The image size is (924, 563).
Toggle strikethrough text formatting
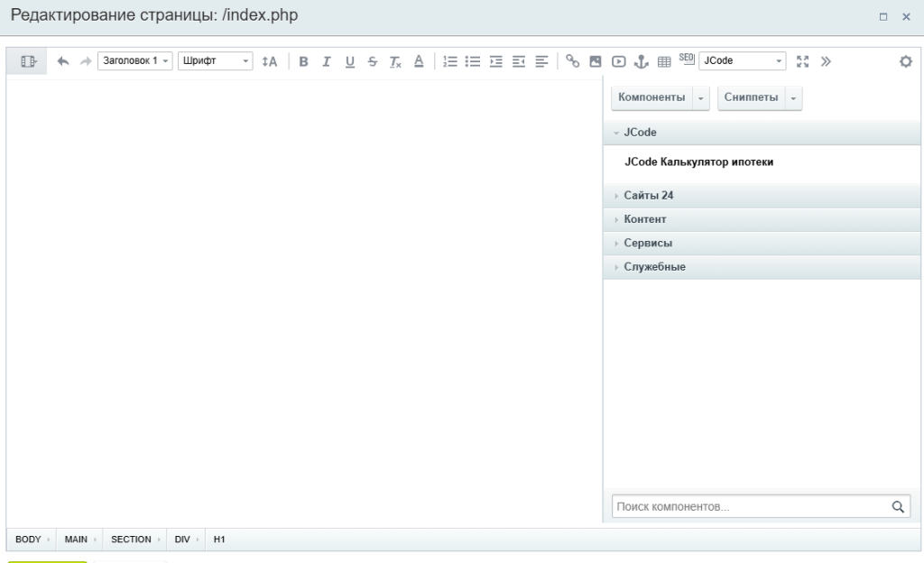point(372,61)
